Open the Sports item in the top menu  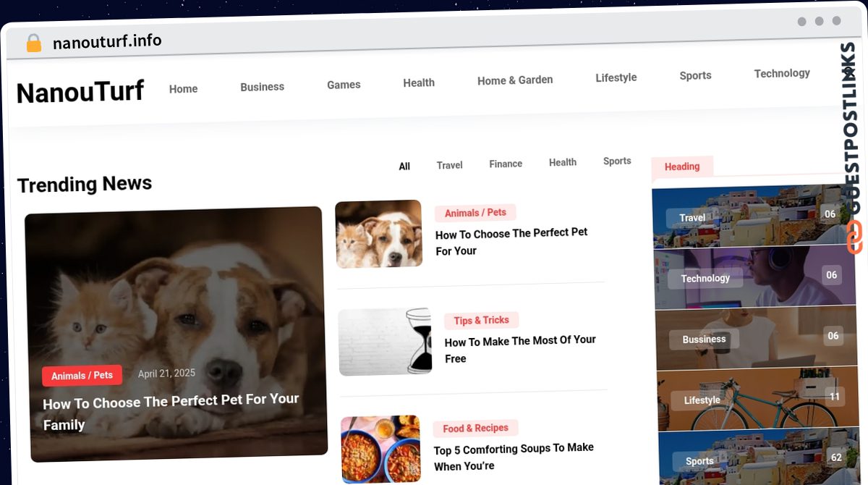pyautogui.click(x=695, y=75)
